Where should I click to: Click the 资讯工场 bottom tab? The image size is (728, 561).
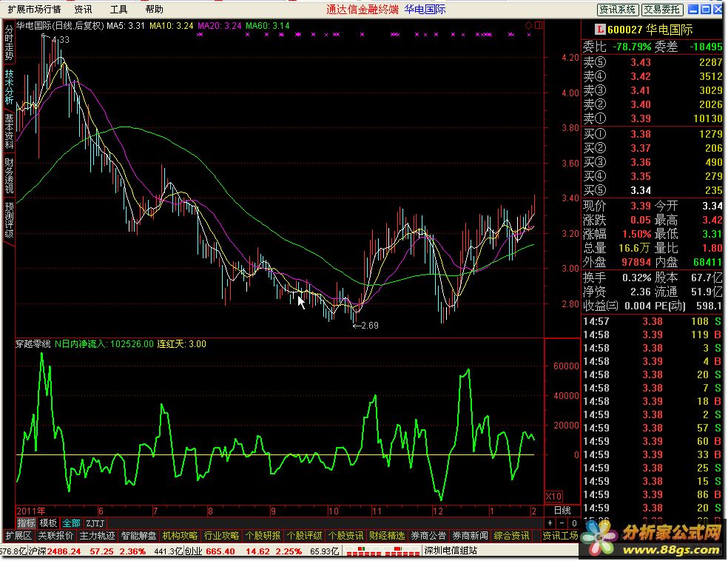click(x=560, y=536)
